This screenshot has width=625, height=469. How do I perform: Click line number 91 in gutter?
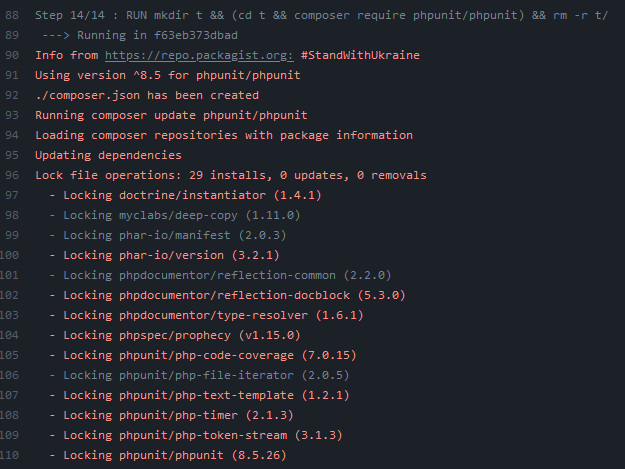click(12, 75)
